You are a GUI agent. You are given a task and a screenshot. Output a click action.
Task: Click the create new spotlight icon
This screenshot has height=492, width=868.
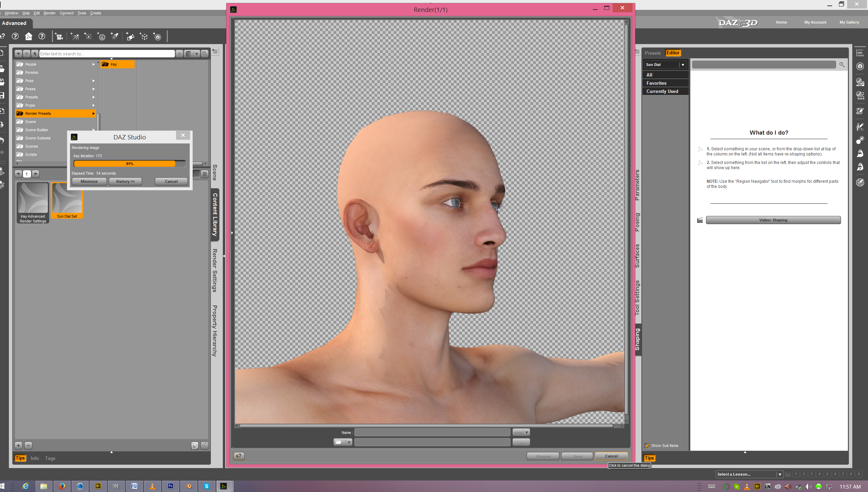tap(115, 37)
